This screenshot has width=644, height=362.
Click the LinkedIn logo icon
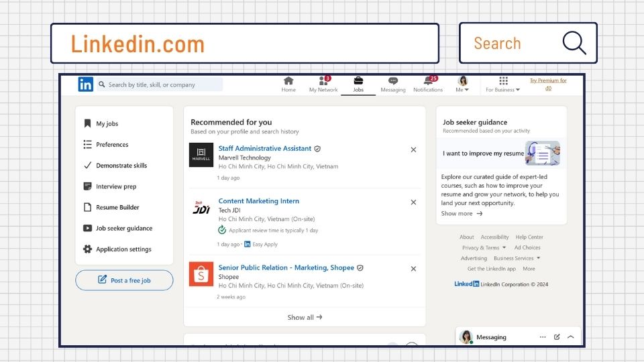click(86, 84)
